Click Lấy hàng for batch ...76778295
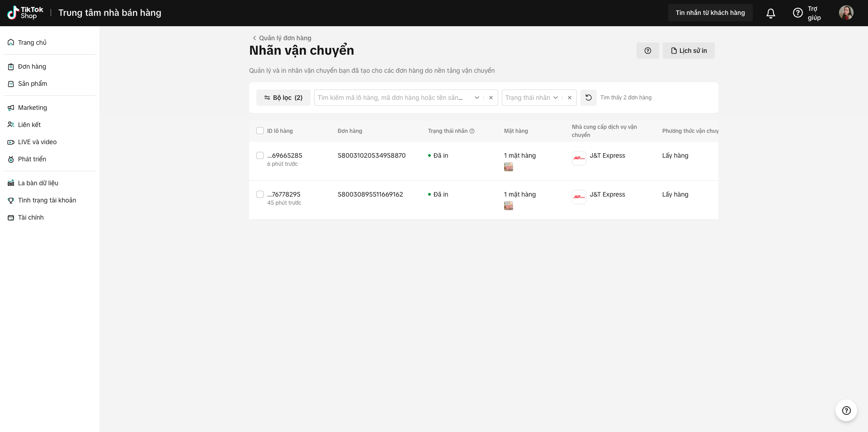 675,194
